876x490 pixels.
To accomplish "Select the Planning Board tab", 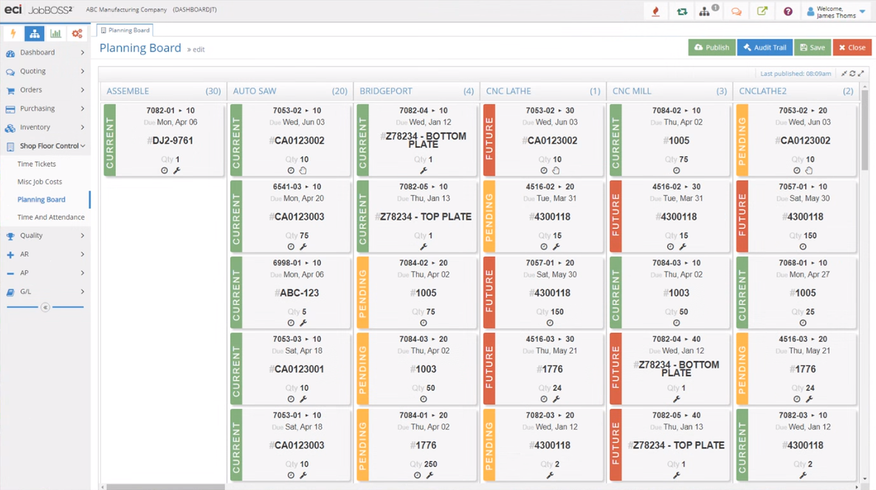I will pyautogui.click(x=124, y=30).
